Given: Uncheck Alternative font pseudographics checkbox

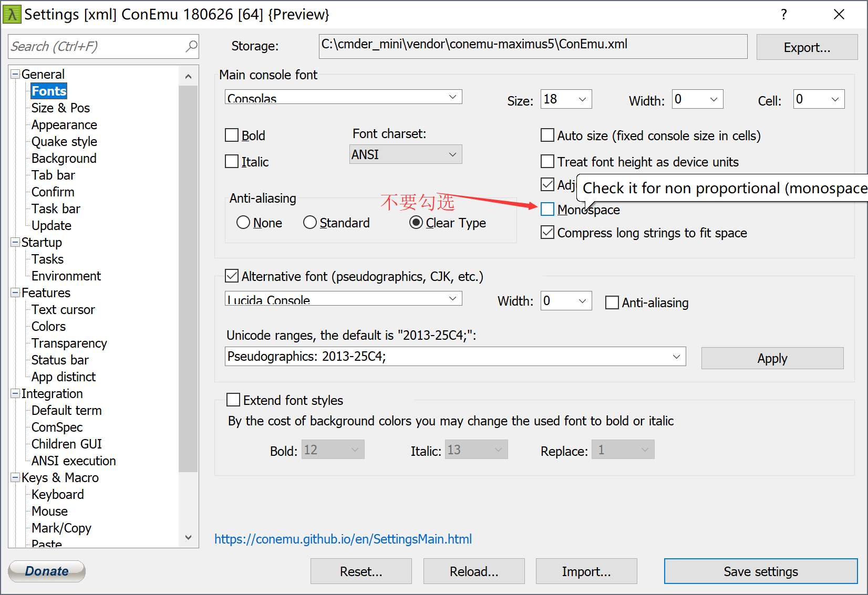Looking at the screenshot, I should [232, 276].
